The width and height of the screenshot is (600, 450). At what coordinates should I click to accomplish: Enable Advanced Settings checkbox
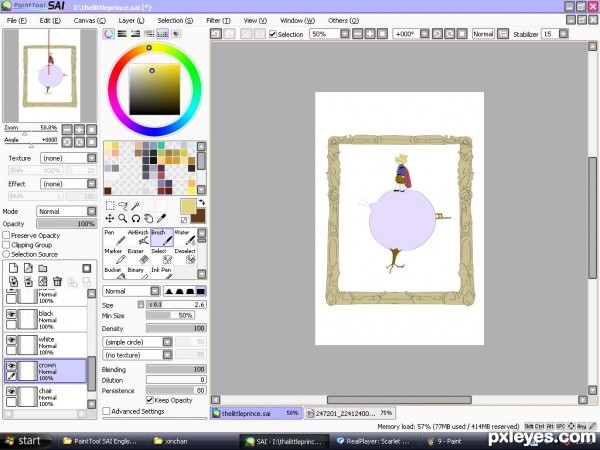click(106, 411)
